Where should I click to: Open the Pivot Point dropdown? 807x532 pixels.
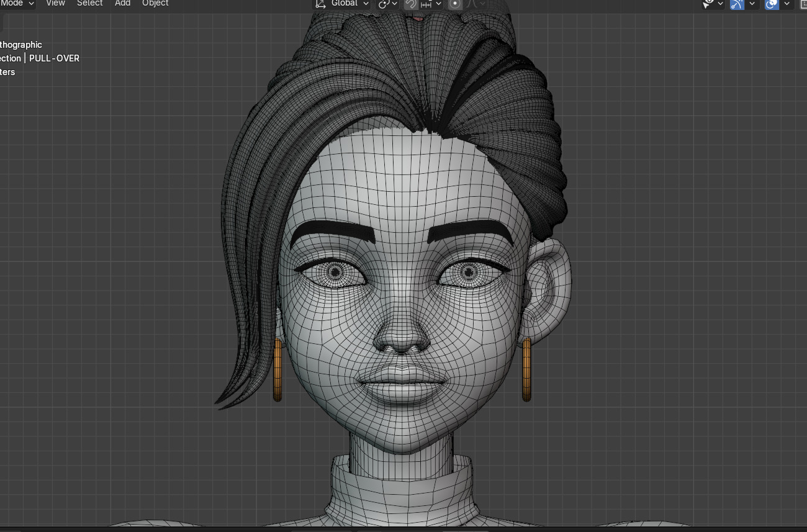pos(388,4)
